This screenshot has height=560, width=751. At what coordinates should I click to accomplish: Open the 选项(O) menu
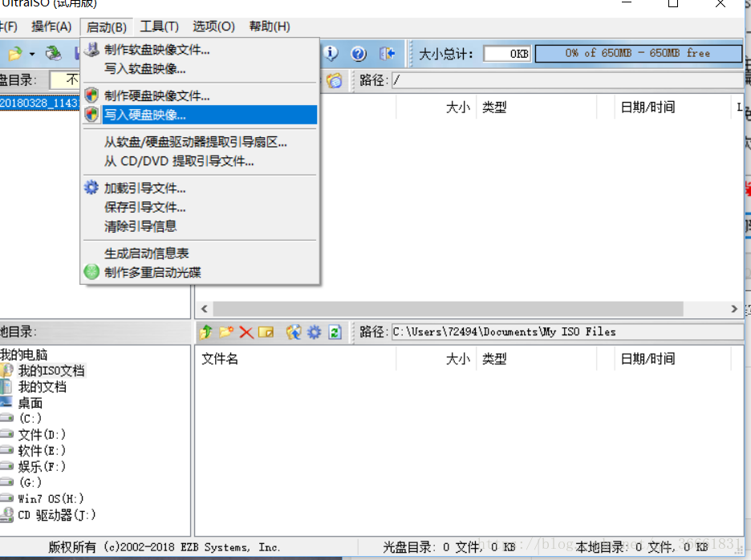click(x=213, y=26)
